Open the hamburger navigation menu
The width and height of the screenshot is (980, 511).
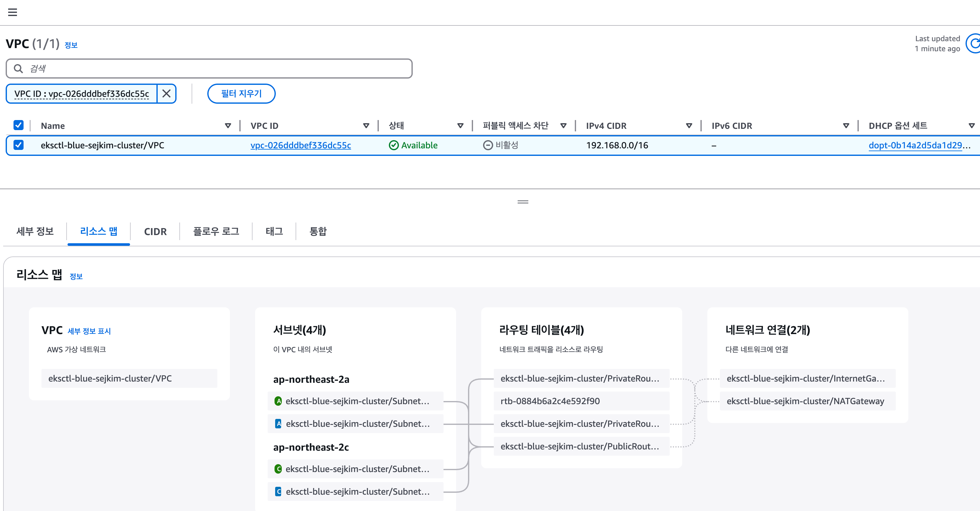[x=13, y=12]
